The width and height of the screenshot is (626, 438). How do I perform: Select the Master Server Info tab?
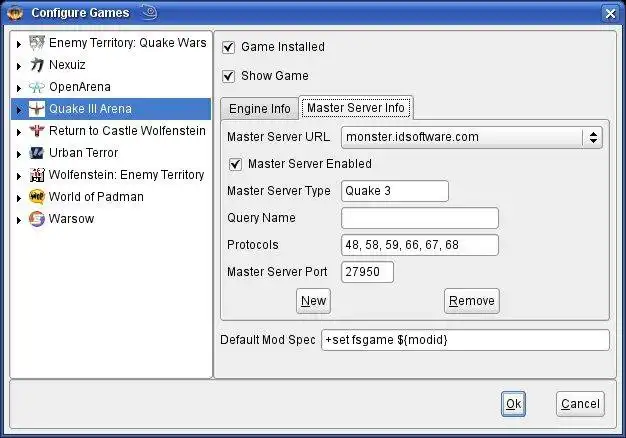click(356, 107)
